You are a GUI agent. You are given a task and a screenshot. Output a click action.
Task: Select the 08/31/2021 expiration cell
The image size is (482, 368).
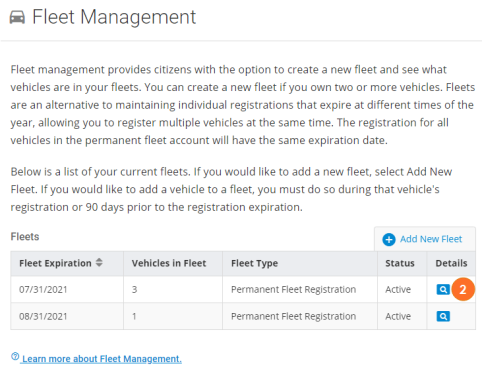tap(67, 316)
